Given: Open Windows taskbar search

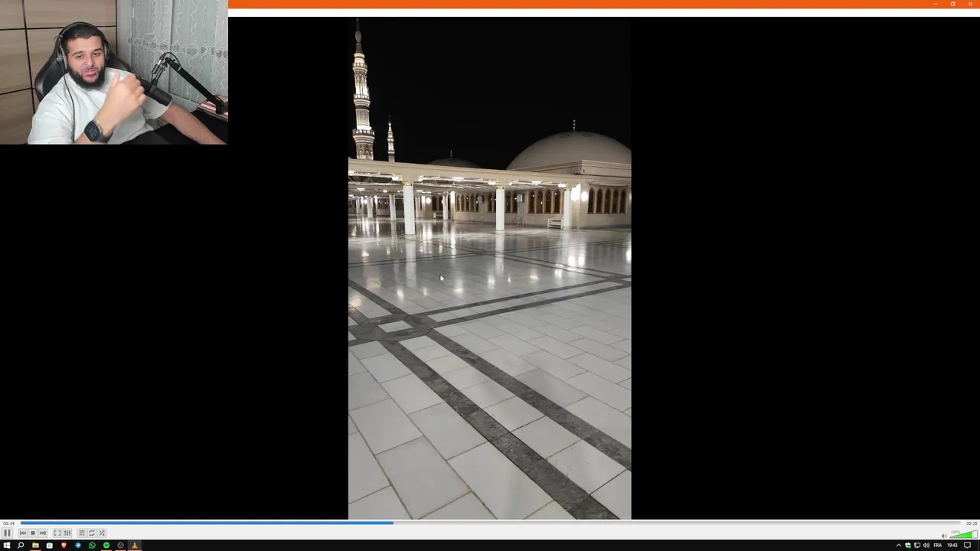Looking at the screenshot, I should pos(21,545).
